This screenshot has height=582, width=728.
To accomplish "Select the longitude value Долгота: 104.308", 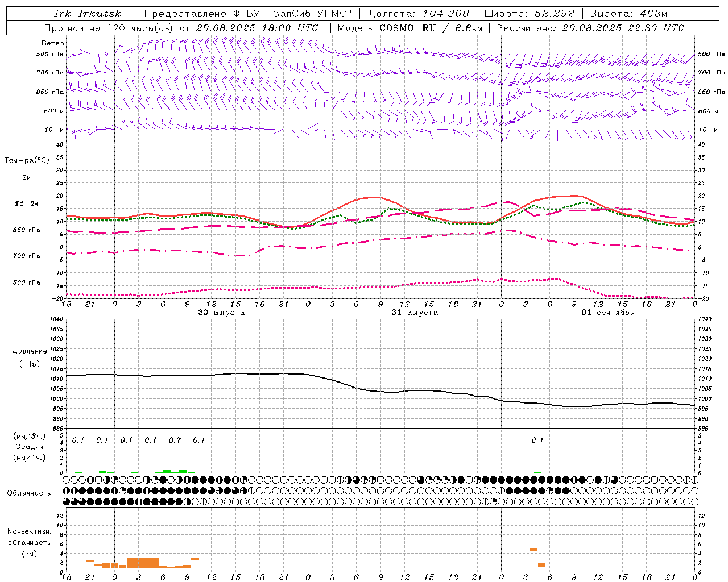I will coord(419,14).
